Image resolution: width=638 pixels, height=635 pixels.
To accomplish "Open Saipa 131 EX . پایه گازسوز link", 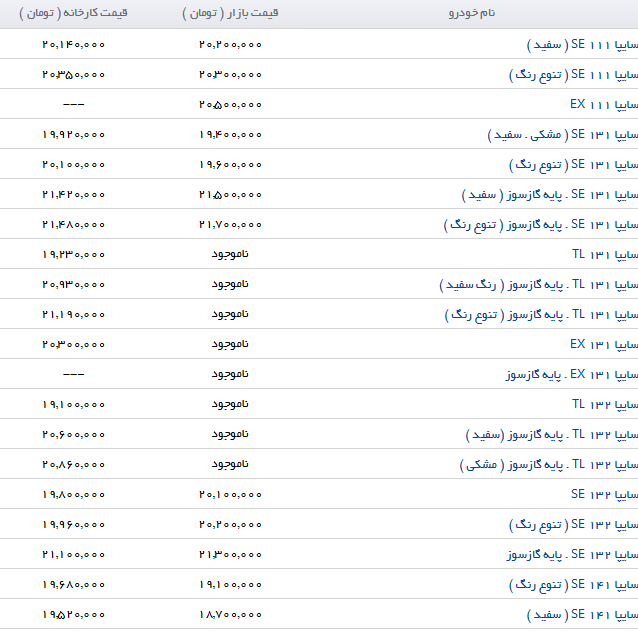I will click(x=572, y=374).
